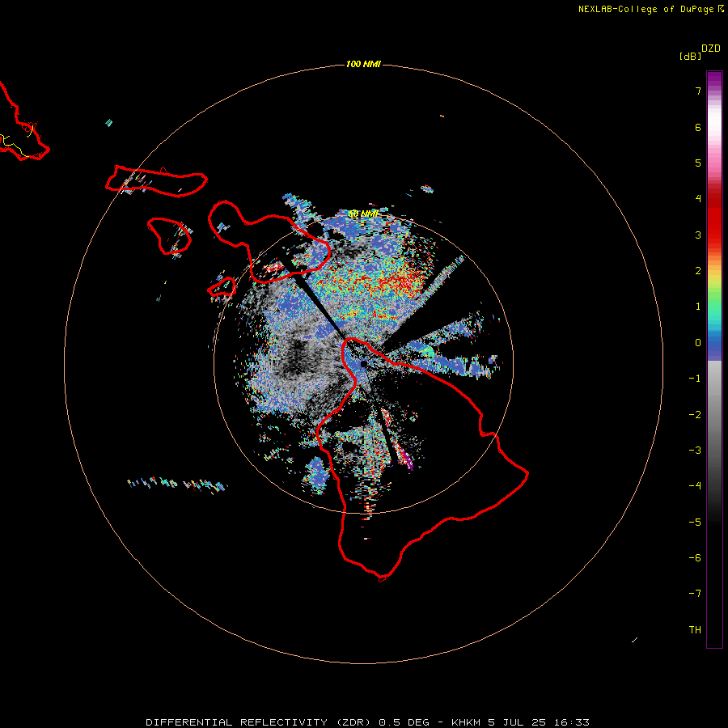Click the 3 tick label on the color scale
Image resolution: width=728 pixels, height=728 pixels.
coord(698,235)
